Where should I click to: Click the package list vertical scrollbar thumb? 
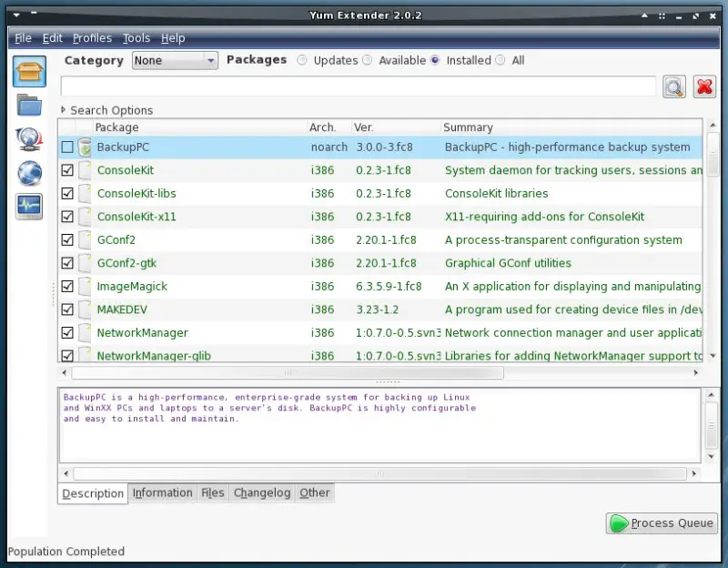(713, 155)
